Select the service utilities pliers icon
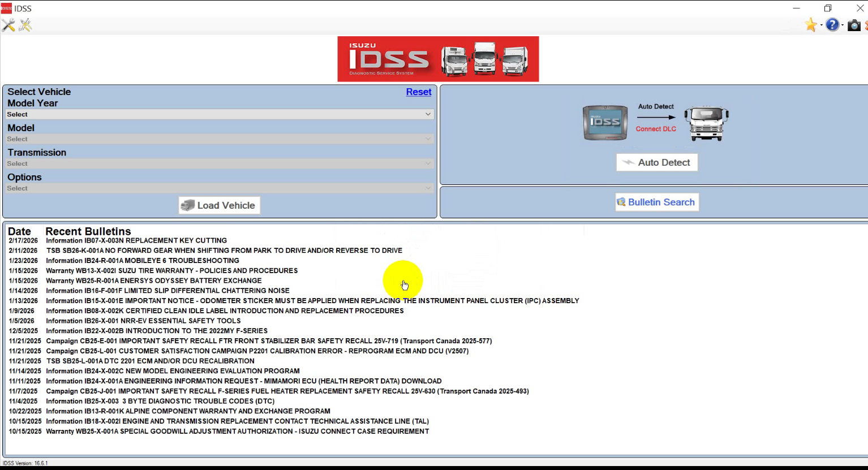 point(25,25)
